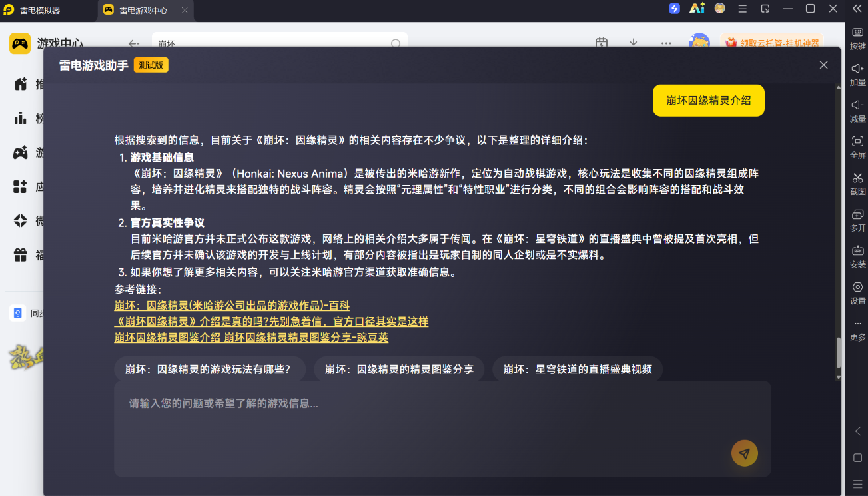Open the games controller icon in left navigation

click(x=21, y=152)
